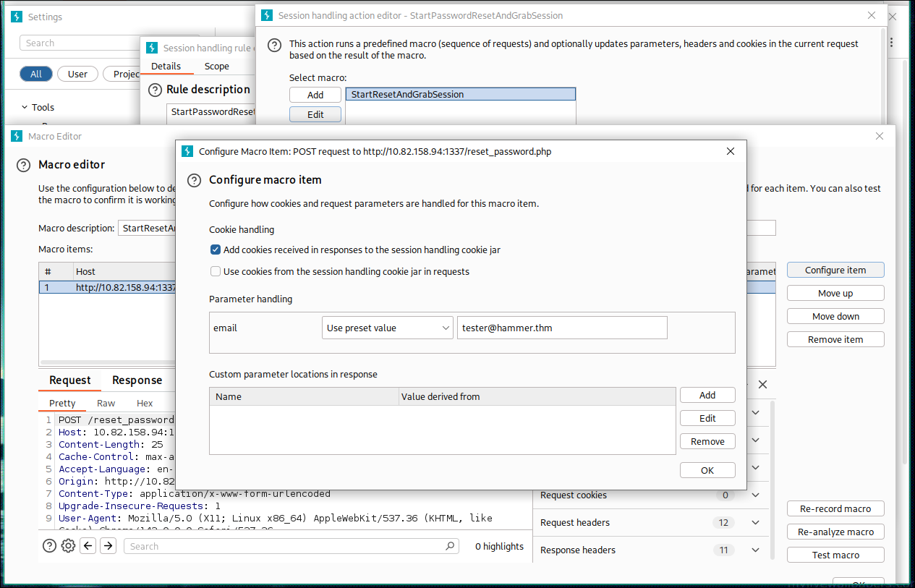
Task: Click help icon in Session handling action editor
Action: pos(274,45)
